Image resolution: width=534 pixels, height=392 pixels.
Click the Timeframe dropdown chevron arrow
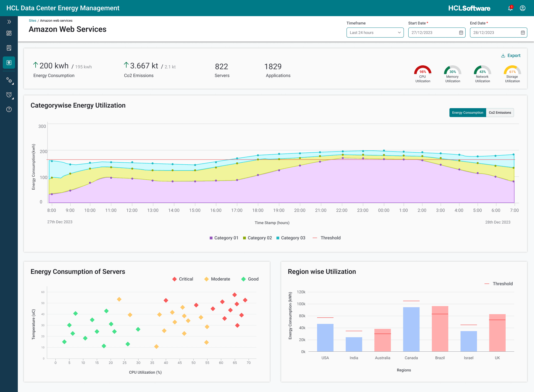399,33
